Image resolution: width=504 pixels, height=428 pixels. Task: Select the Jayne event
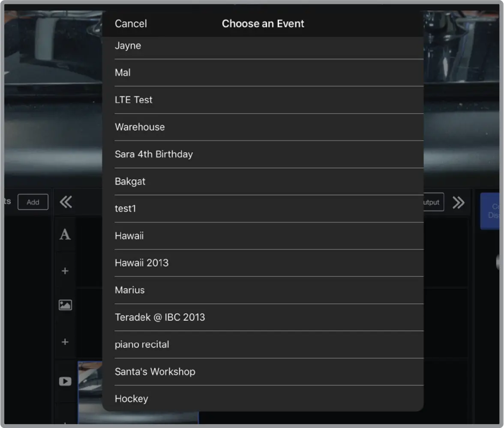263,48
